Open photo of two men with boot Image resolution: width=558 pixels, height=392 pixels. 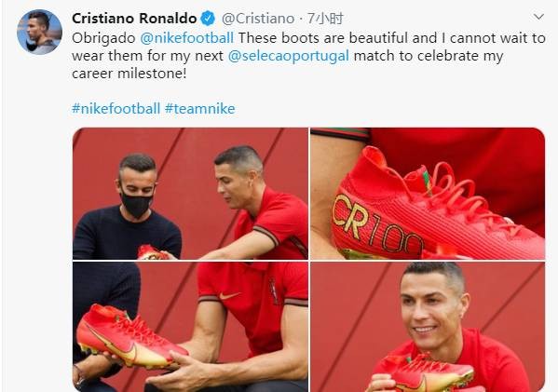pyautogui.click(x=190, y=194)
